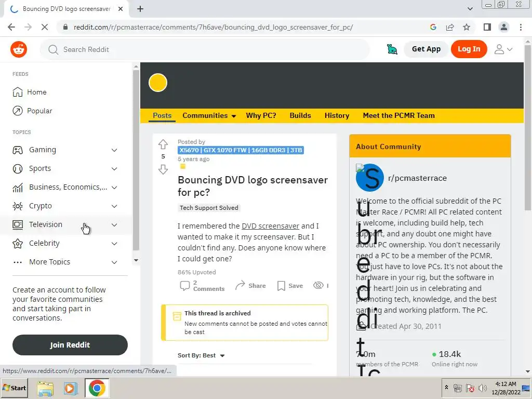Bookmark this page with star icon

click(x=467, y=27)
